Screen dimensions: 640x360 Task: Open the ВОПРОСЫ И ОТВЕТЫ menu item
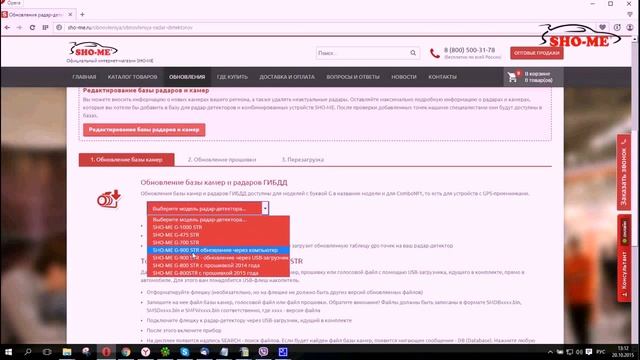pos(353,77)
